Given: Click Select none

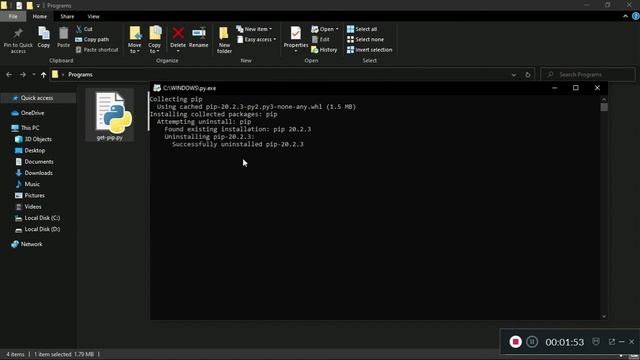Looking at the screenshot, I should (x=365, y=40).
